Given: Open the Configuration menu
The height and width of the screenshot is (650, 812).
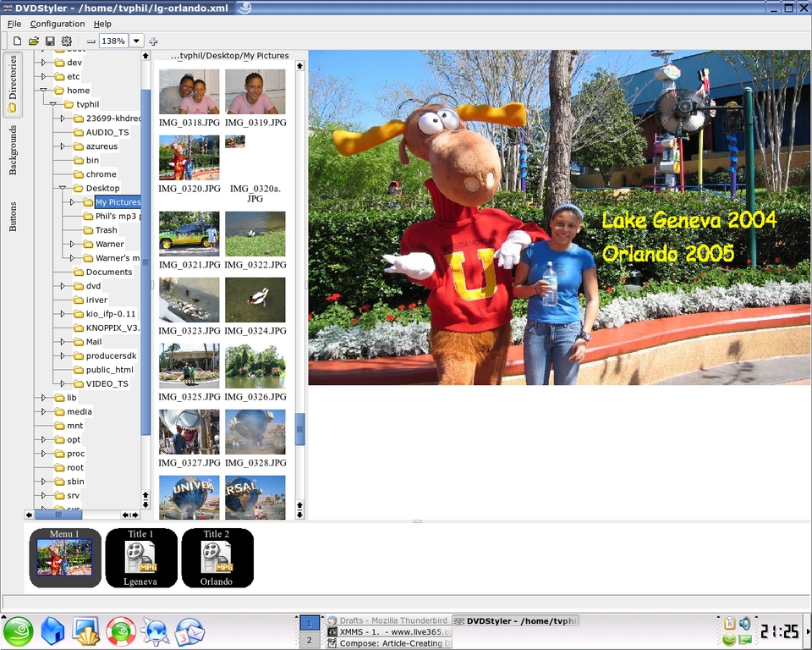Looking at the screenshot, I should tap(58, 24).
